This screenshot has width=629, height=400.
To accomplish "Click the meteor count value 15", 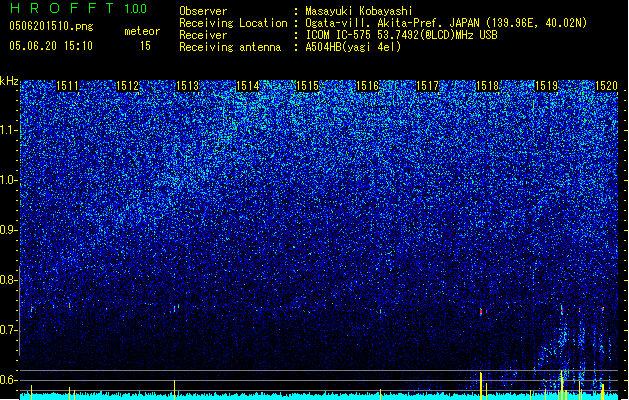I will click(145, 46).
